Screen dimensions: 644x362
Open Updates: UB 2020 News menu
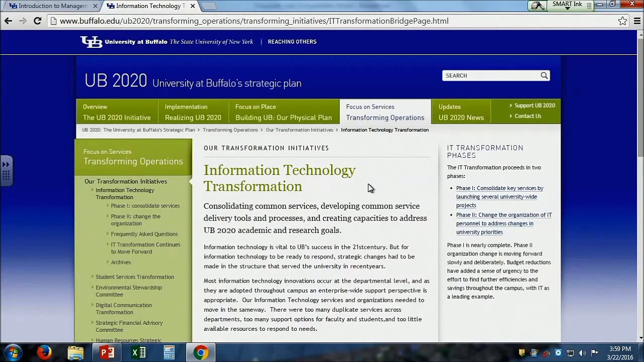coord(461,112)
